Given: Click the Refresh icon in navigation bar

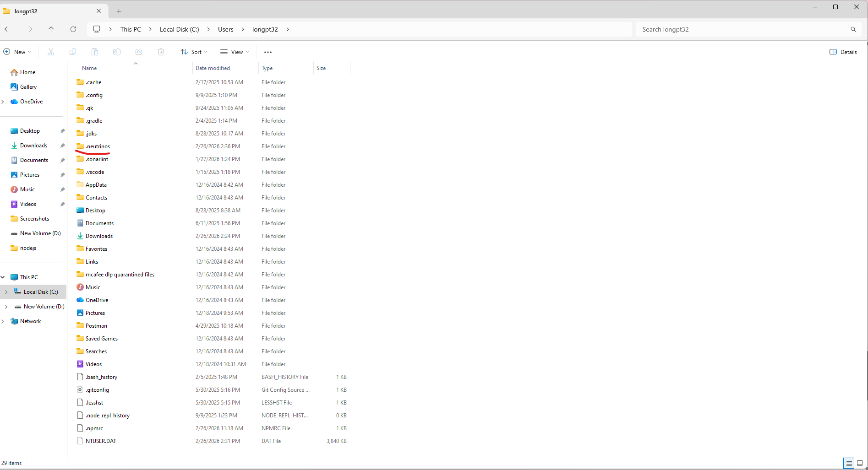Looking at the screenshot, I should pyautogui.click(x=73, y=29).
